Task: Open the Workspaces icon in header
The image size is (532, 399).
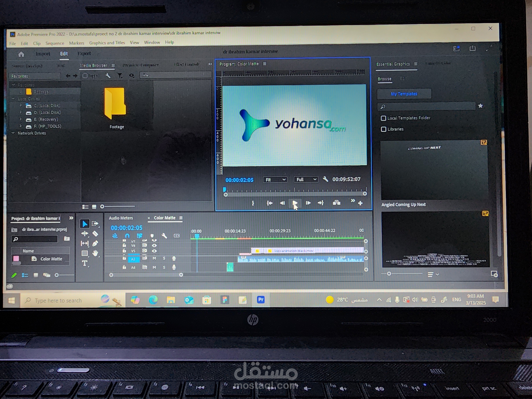Action: (x=456, y=49)
